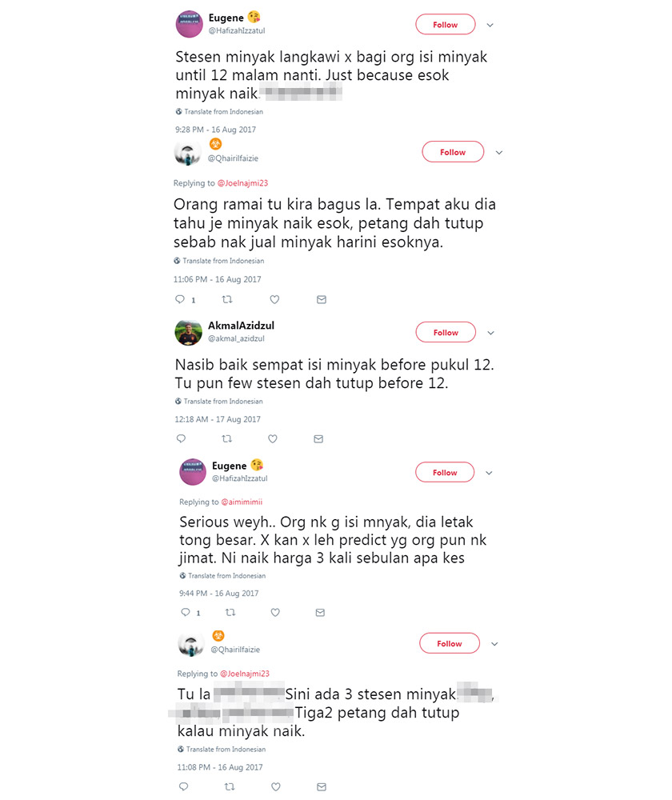This screenshot has width=672, height=800.
Task: Click the reply icon on AkmalAzidzul's tweet
Action: 181,438
